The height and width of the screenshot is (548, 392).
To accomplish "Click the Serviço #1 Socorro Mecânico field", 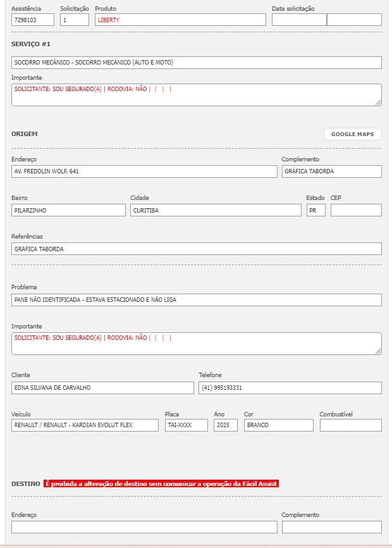I will click(196, 63).
